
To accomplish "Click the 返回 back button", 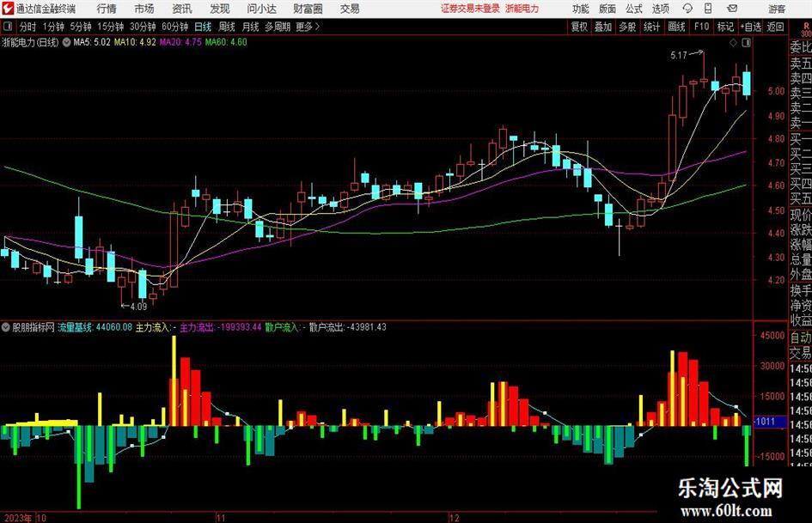I will 775,27.
